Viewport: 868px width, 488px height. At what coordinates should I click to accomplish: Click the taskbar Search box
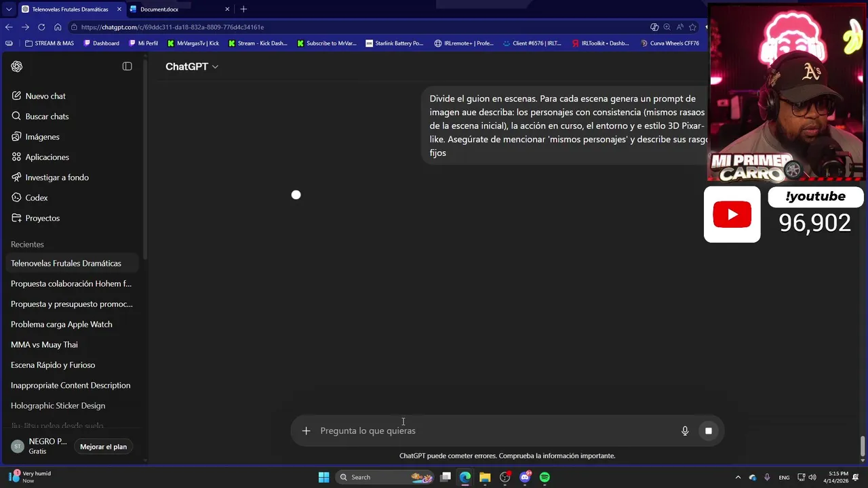[x=385, y=477]
